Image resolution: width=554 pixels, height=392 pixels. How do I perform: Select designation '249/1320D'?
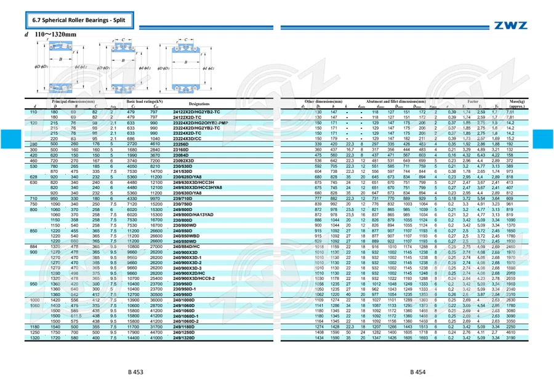[x=183, y=338]
